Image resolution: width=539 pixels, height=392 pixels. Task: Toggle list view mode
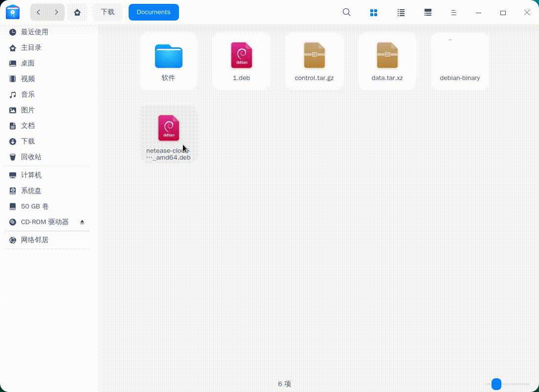click(x=401, y=12)
